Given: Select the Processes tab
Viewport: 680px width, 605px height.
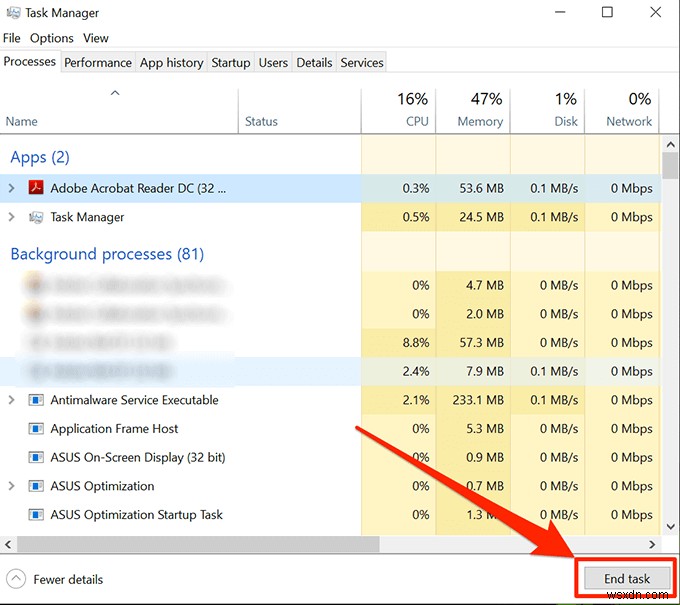Looking at the screenshot, I should click(29, 62).
